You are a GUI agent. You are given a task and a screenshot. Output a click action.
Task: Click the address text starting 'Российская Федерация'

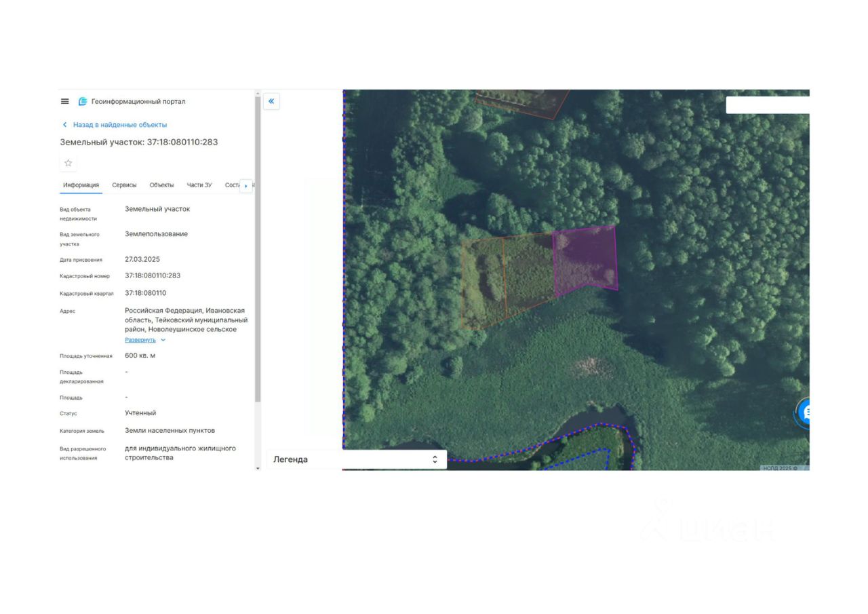point(186,320)
